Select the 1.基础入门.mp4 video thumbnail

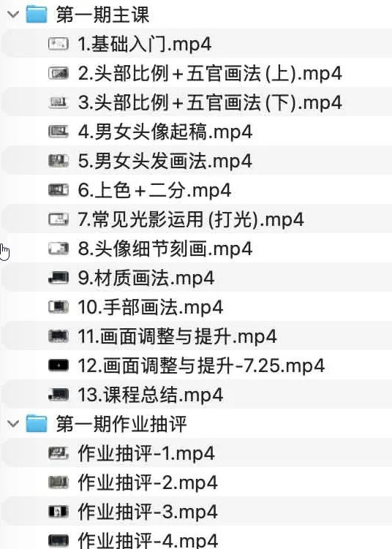pyautogui.click(x=59, y=44)
